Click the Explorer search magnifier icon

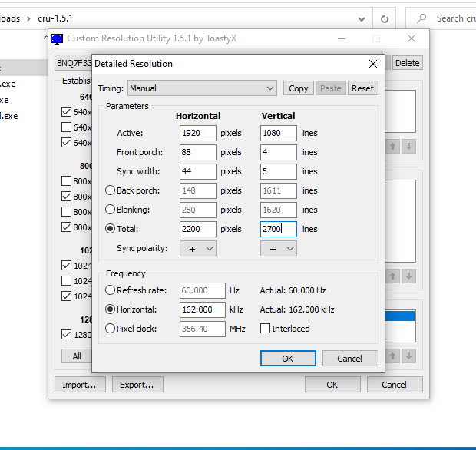coord(421,18)
